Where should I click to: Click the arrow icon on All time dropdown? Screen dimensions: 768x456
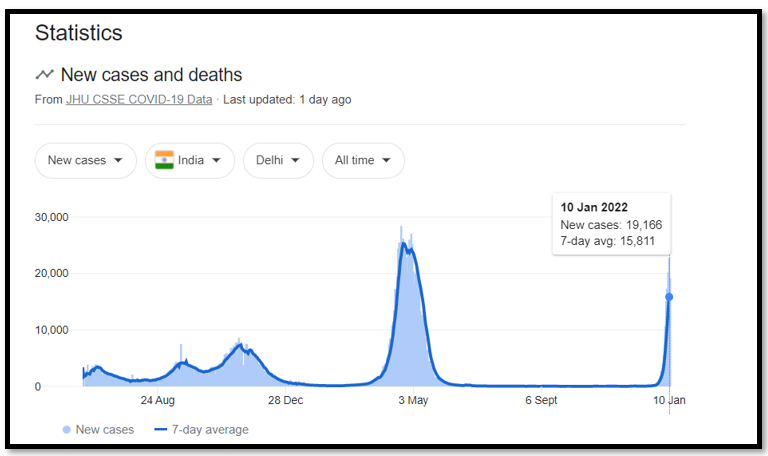click(x=386, y=160)
